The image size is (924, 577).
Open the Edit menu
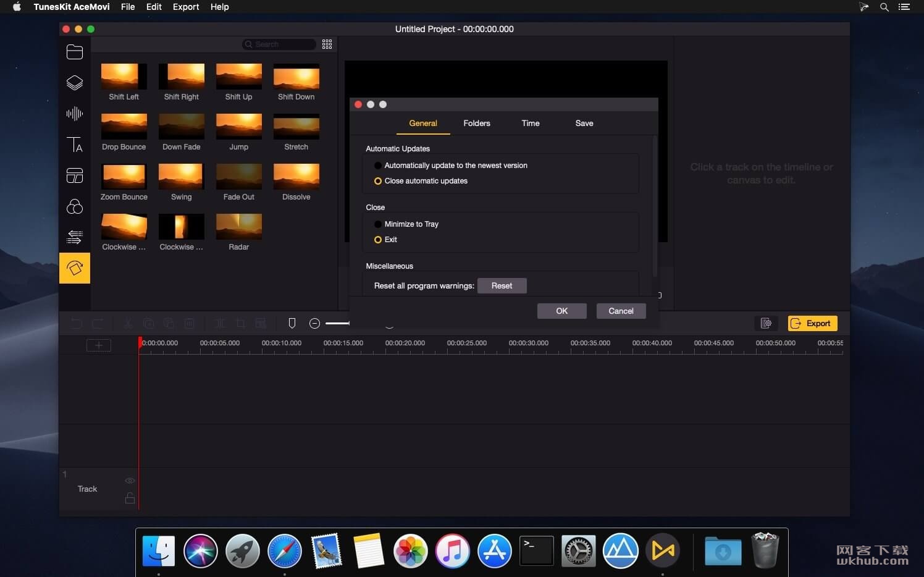pos(154,7)
